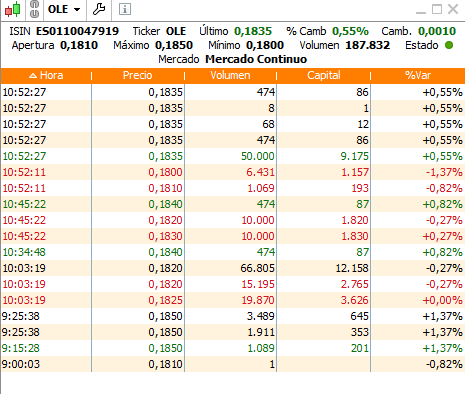Viewport: 465px width, 394px height.
Task: Minimize the OLE trades window
Action: (421, 10)
